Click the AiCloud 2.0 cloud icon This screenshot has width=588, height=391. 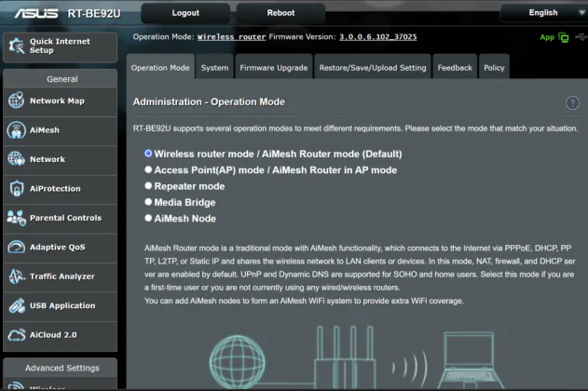pyautogui.click(x=17, y=335)
